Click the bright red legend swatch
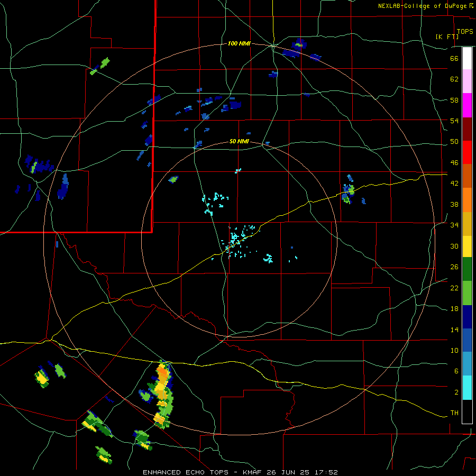Viewport: 476px width, 476px height. [467, 152]
